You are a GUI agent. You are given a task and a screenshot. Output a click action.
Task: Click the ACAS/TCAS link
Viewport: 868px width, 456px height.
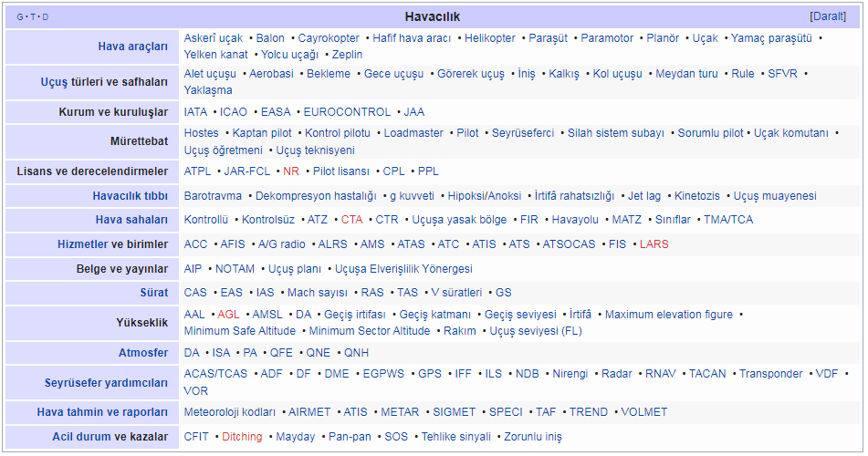click(215, 374)
